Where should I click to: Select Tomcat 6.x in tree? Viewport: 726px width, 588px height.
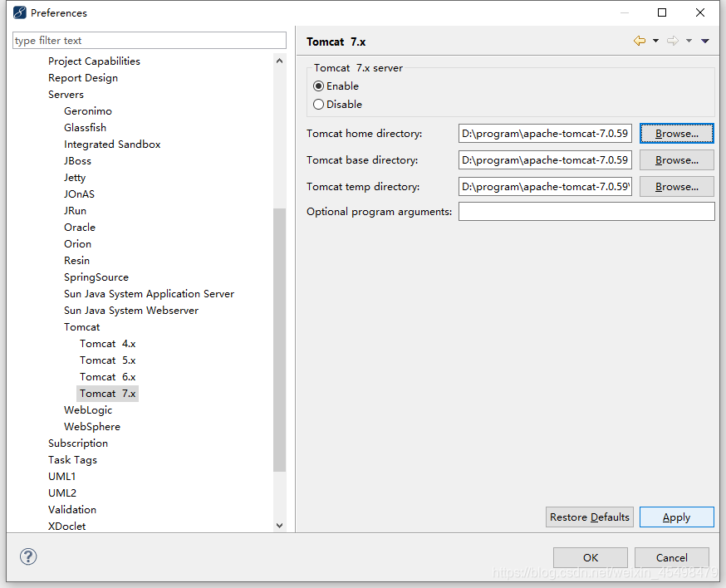pos(107,377)
